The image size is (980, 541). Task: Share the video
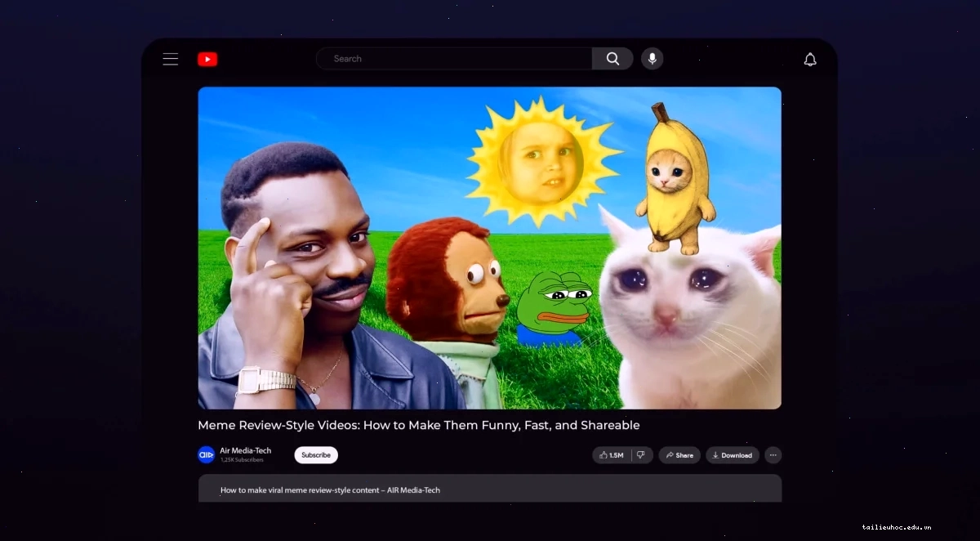(x=679, y=455)
